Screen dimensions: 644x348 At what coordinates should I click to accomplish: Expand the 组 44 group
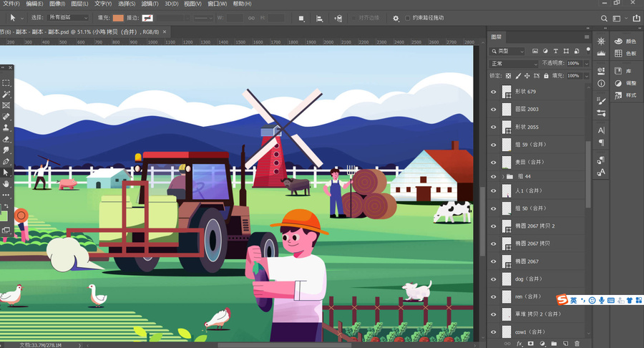pyautogui.click(x=503, y=177)
